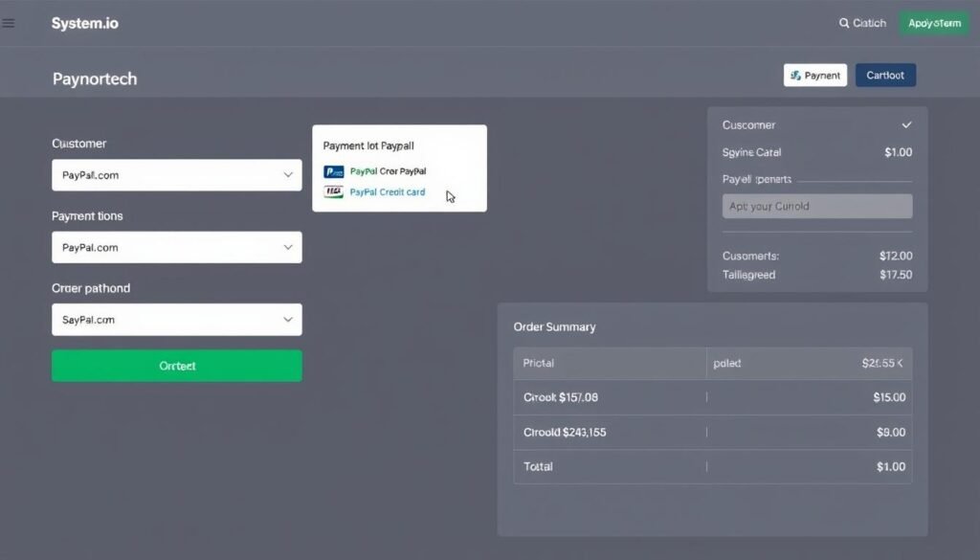Open the hamburger navigation menu
980x560 pixels.
point(9,23)
